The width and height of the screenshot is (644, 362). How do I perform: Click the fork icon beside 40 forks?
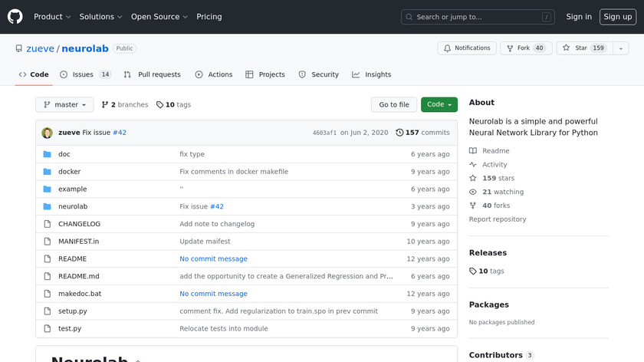(x=473, y=206)
